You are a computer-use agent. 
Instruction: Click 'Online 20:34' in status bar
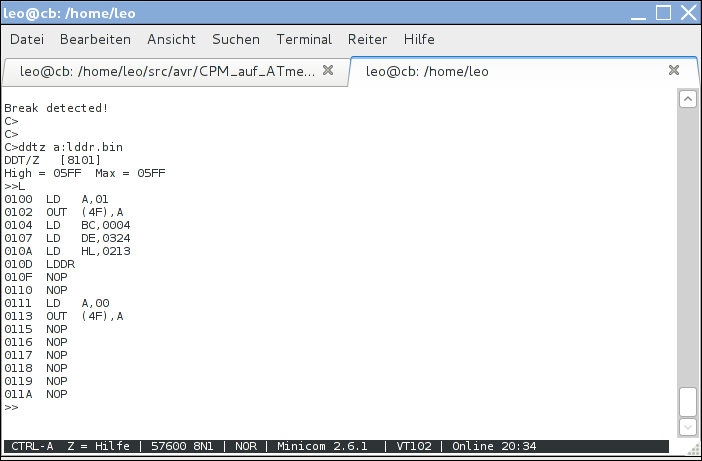[494, 446]
